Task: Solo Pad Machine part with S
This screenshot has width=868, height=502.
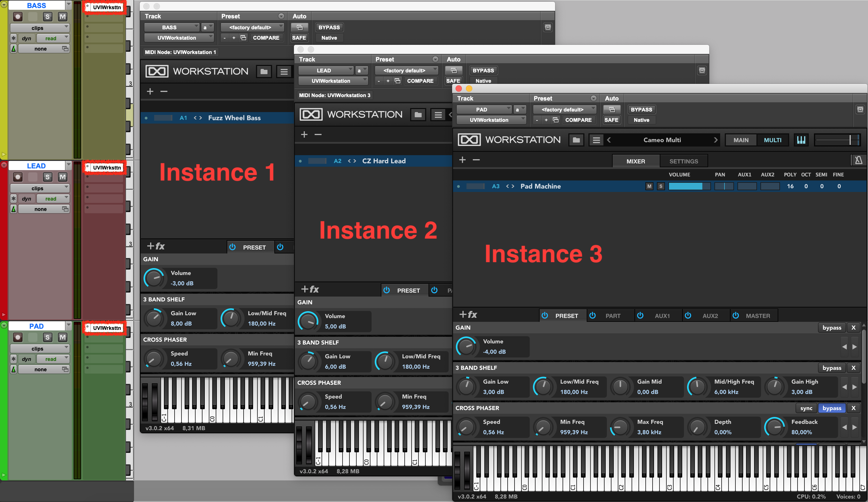Action: [x=661, y=186]
